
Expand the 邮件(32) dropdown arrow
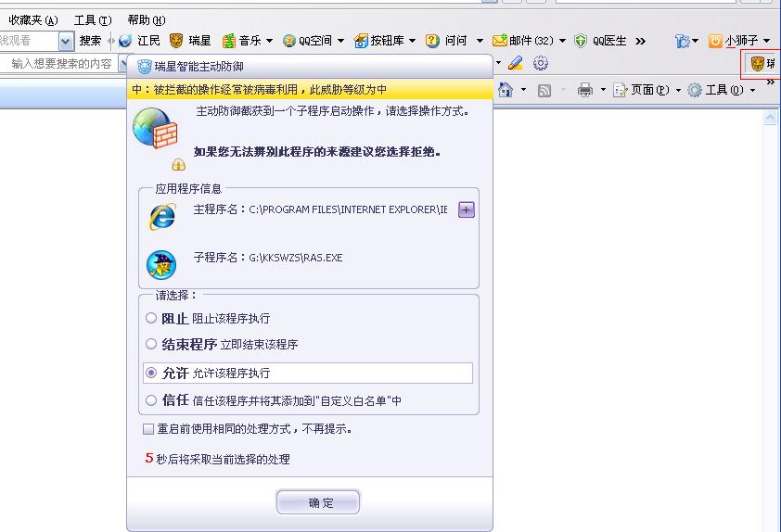tap(562, 41)
